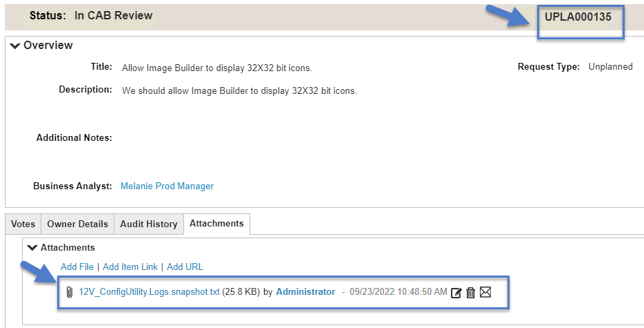Image resolution: width=644 pixels, height=328 pixels.
Task: Switch to the Votes tab
Action: coord(23,224)
